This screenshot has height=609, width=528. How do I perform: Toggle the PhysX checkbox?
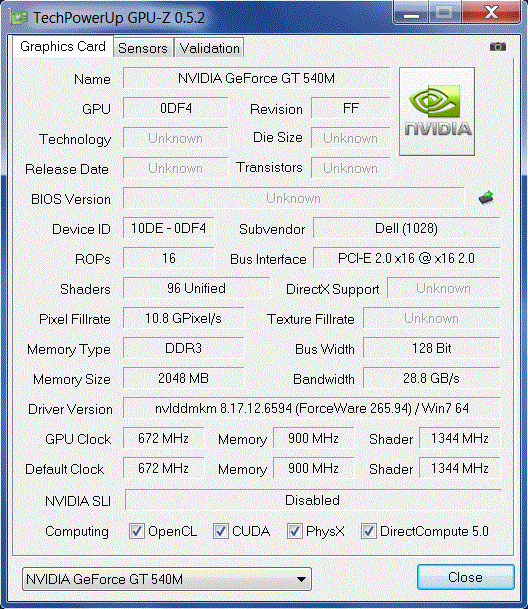click(x=294, y=531)
